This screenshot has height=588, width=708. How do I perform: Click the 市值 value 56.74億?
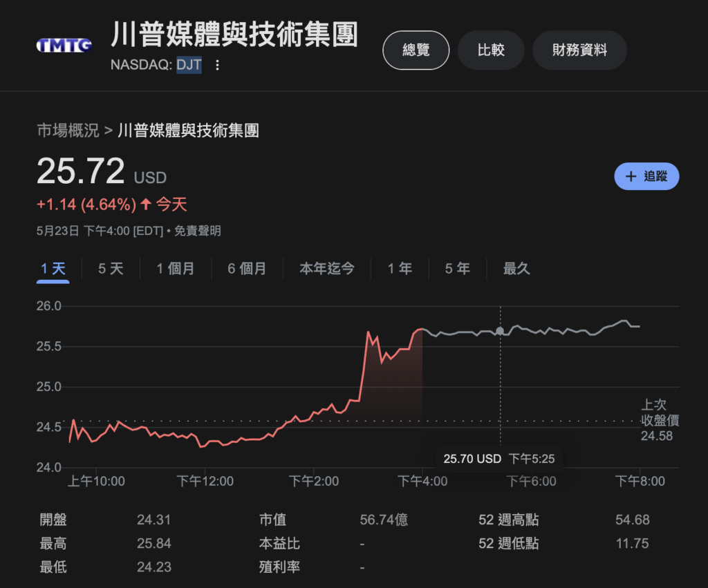click(384, 520)
